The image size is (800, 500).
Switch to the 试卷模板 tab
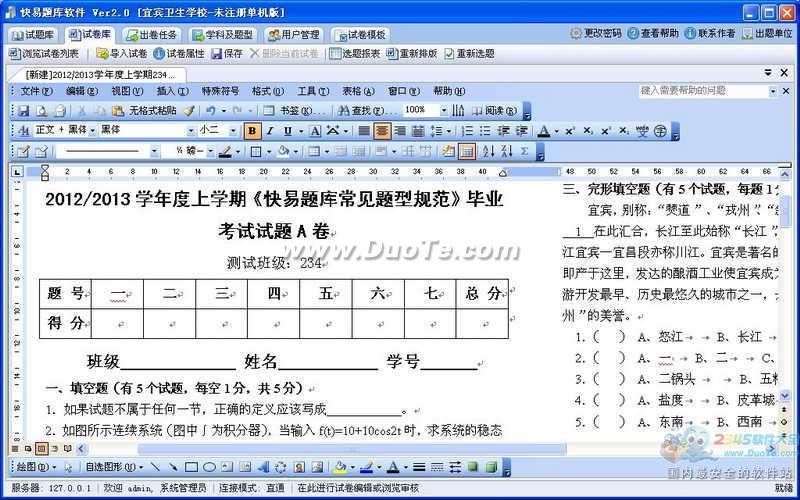[x=360, y=35]
